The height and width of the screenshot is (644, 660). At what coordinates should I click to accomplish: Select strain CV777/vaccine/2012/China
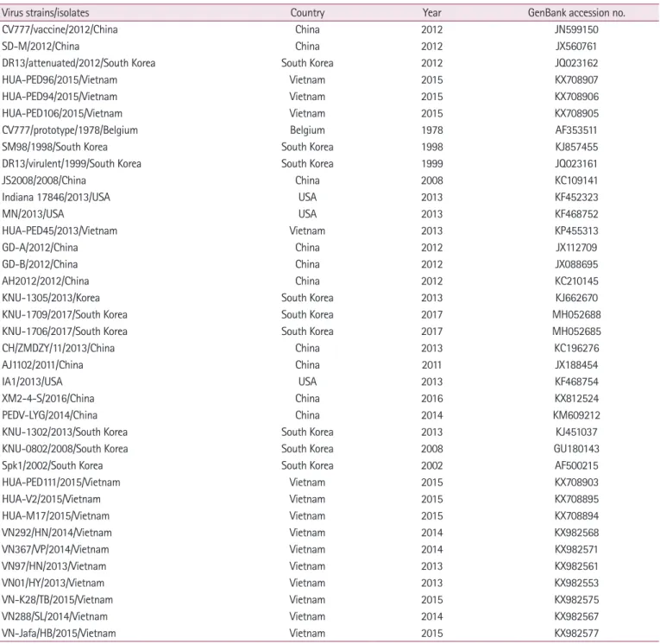pyautogui.click(x=60, y=29)
